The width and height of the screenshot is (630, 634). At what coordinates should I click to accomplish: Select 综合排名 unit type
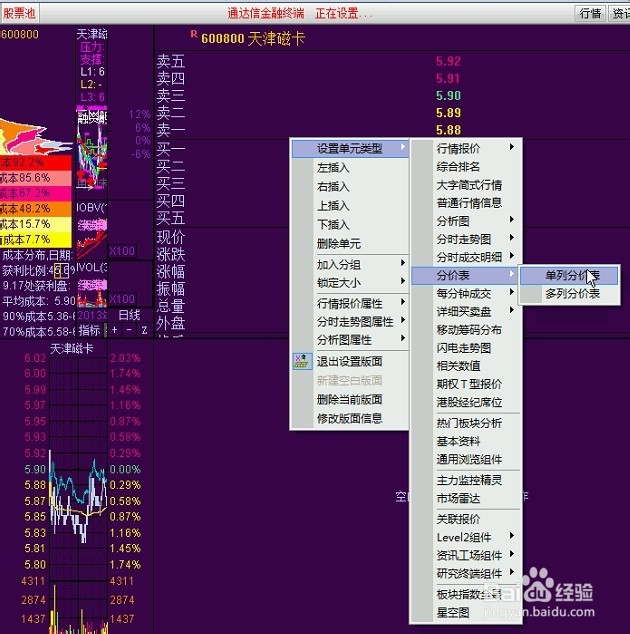click(x=467, y=167)
